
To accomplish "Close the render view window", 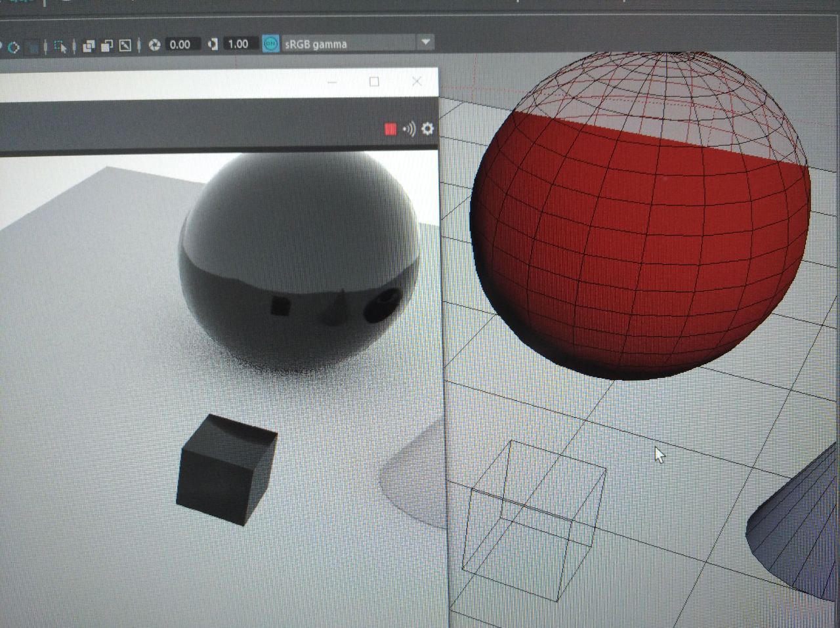I will click(417, 81).
